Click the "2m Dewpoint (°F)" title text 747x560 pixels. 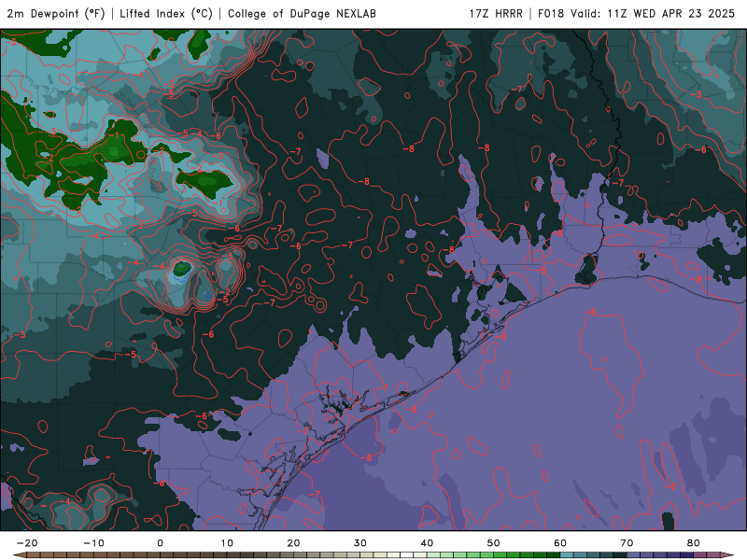coord(56,13)
